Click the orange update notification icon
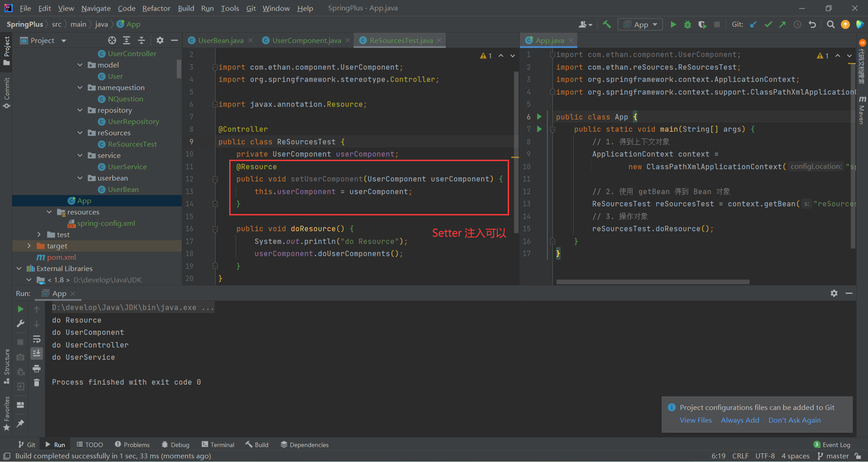Screen dimensions: 868x462 point(845,24)
